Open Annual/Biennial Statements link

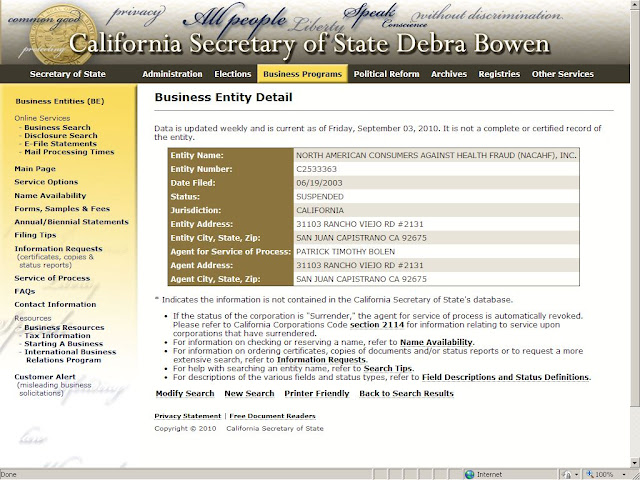pyautogui.click(x=71, y=222)
